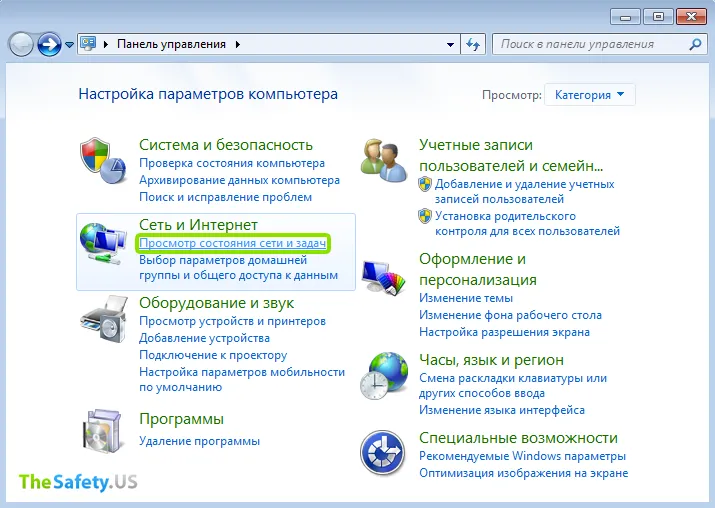Click the shield icon beside Добавление и удаление учетных
The height and width of the screenshot is (508, 715).
tap(425, 184)
